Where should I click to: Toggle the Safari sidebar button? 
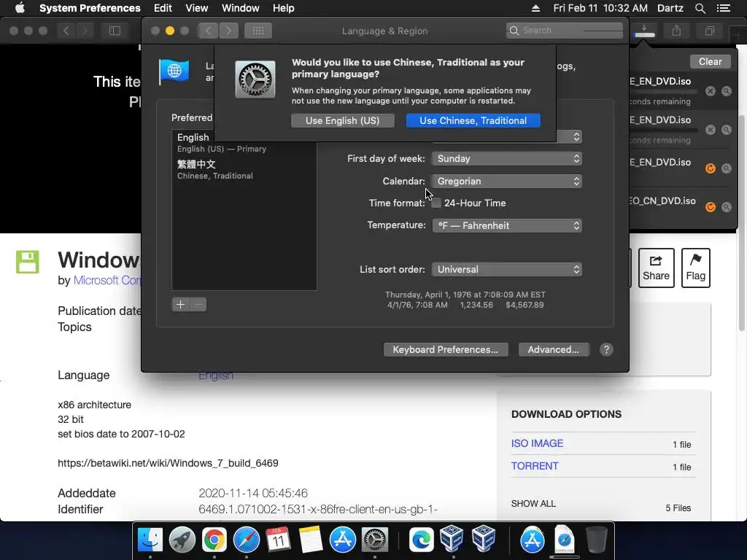pyautogui.click(x=115, y=31)
